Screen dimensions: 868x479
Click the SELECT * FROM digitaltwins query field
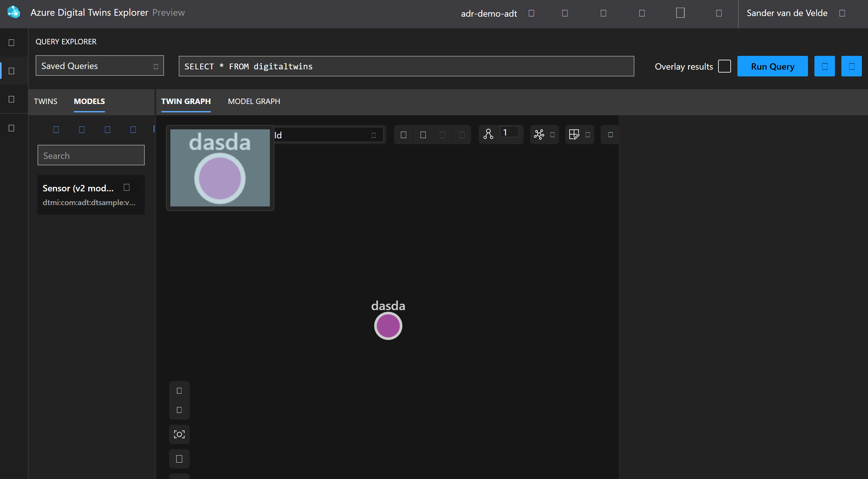point(406,66)
